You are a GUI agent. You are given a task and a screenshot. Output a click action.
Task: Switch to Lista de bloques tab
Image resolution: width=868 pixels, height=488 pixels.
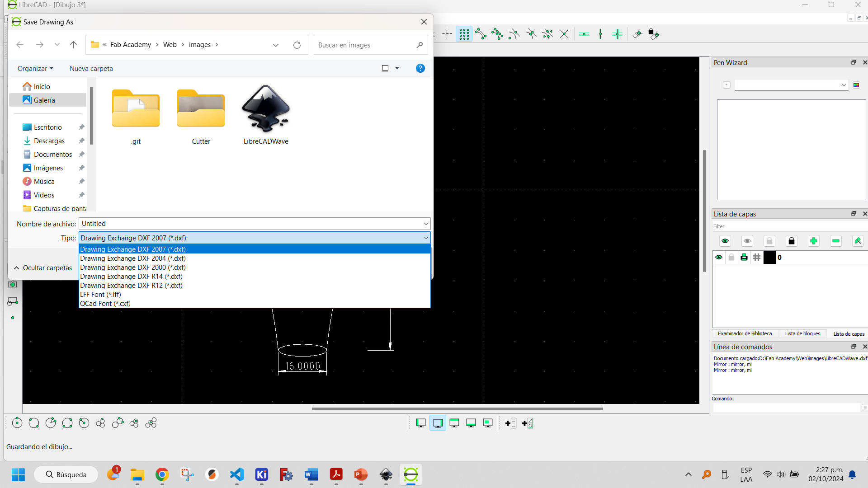click(x=802, y=333)
